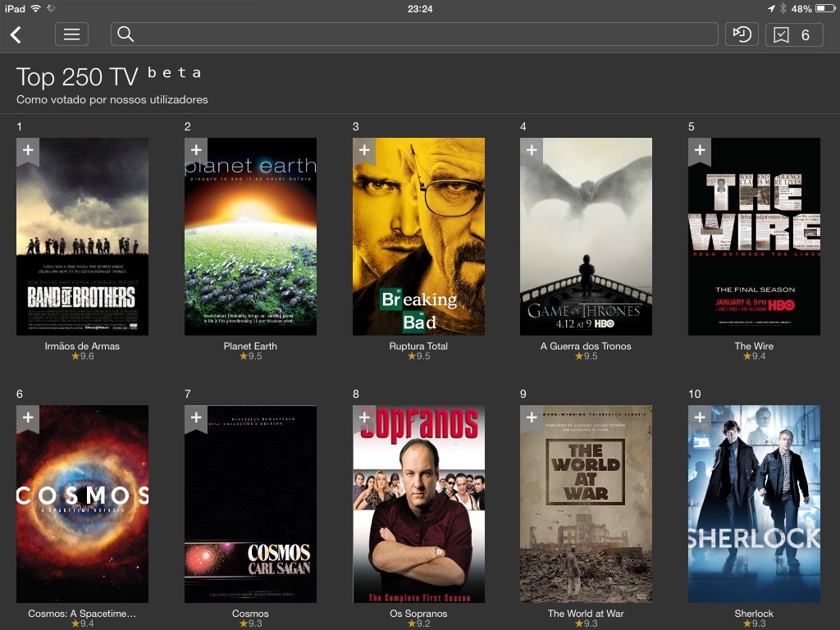Tap the search input field
Viewport: 840px width, 630px height.
(x=410, y=34)
